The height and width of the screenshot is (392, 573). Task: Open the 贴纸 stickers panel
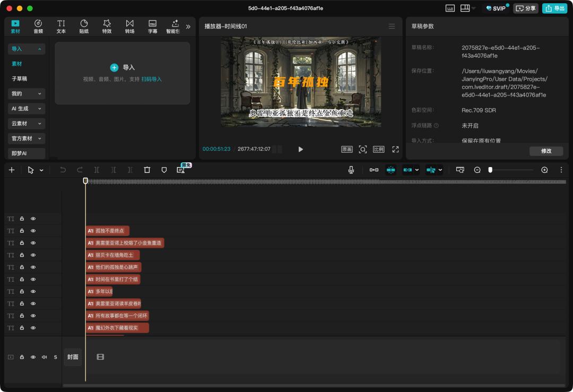click(x=84, y=27)
